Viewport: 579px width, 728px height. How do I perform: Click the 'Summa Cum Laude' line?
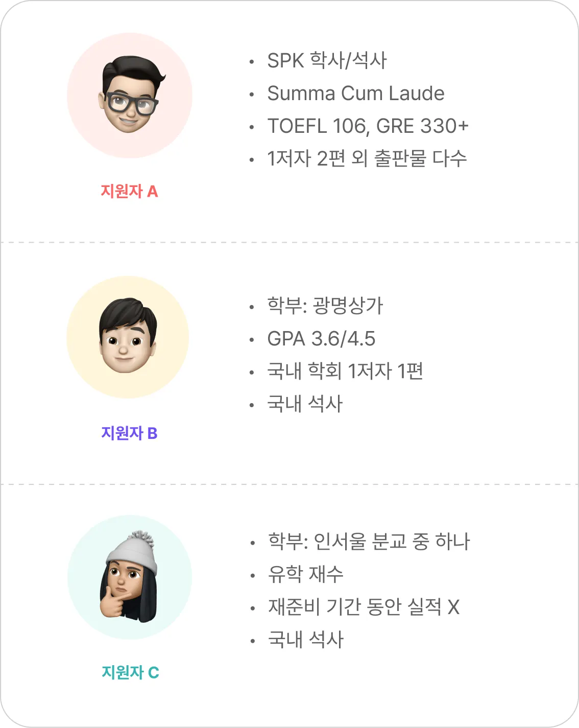pyautogui.click(x=355, y=93)
